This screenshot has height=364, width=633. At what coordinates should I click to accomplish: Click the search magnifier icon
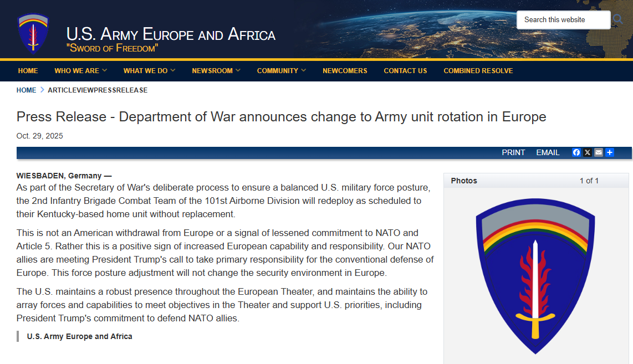pyautogui.click(x=618, y=20)
